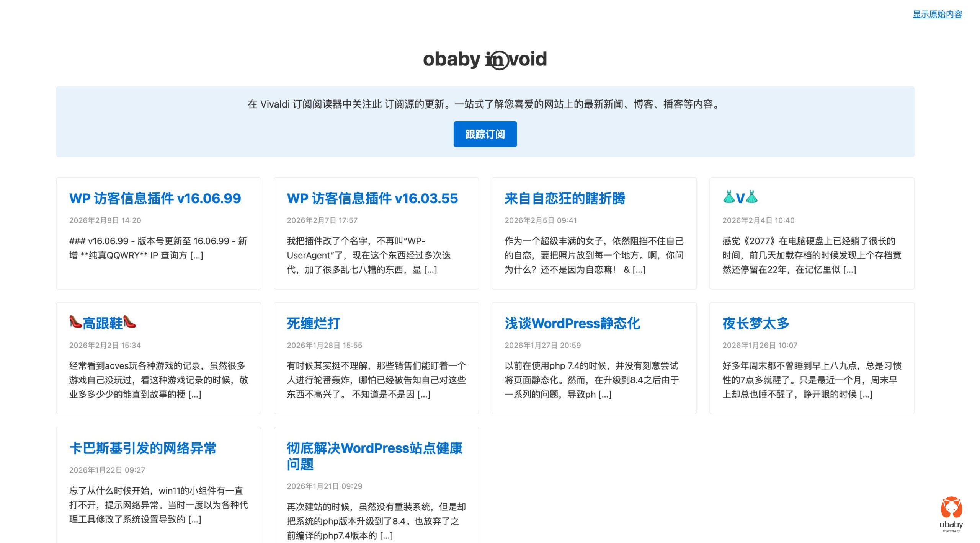
Task: Click 显示原始内容 link
Action: point(937,15)
